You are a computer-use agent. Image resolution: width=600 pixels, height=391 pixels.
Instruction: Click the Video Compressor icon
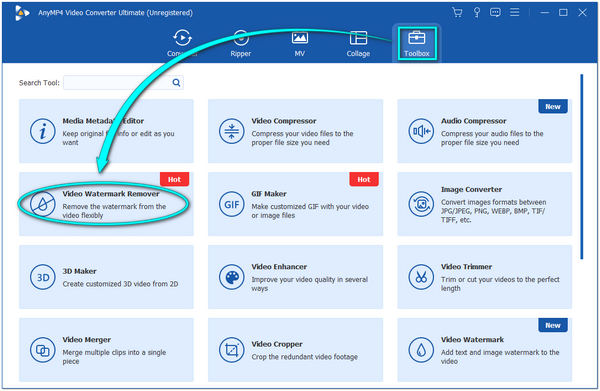click(x=232, y=131)
